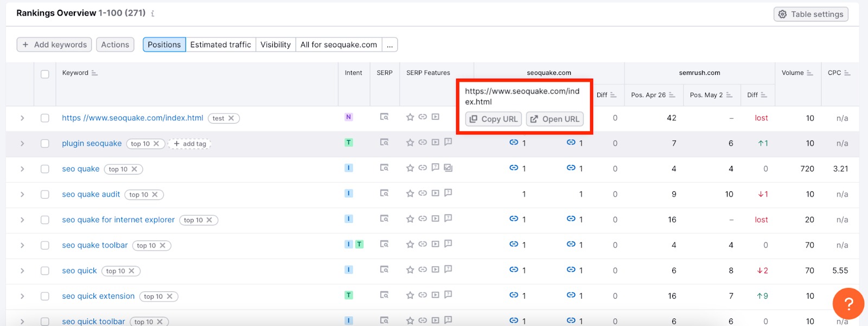Check seo quick extension row checkbox
The image size is (868, 326).
click(45, 297)
